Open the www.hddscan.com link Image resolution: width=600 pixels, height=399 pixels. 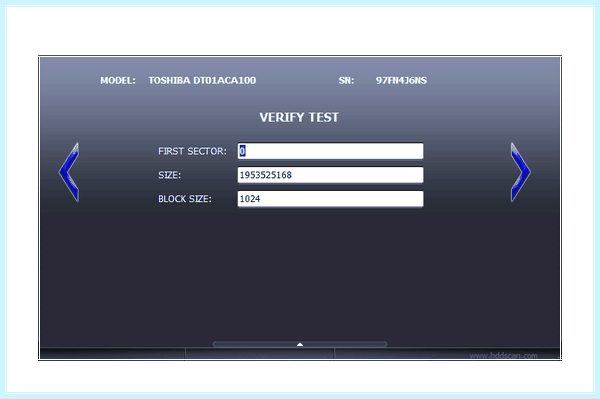503,356
